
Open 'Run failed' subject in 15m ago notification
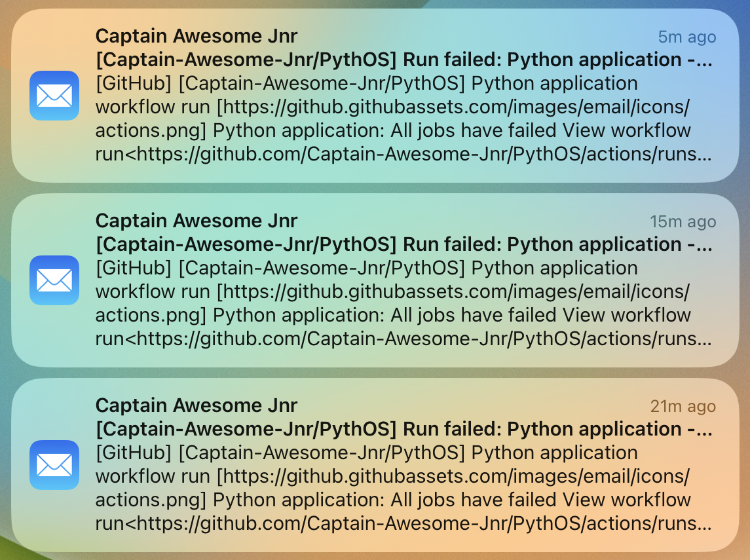pos(404,244)
